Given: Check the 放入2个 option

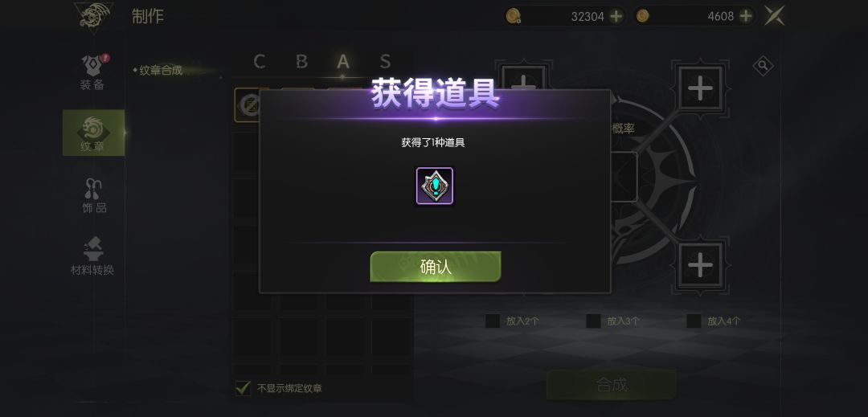Looking at the screenshot, I should tap(492, 321).
